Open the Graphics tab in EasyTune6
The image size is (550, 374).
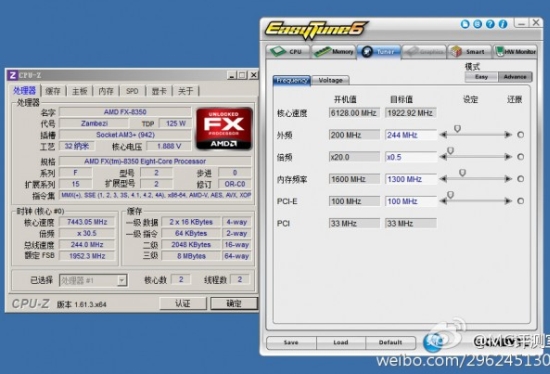point(424,52)
